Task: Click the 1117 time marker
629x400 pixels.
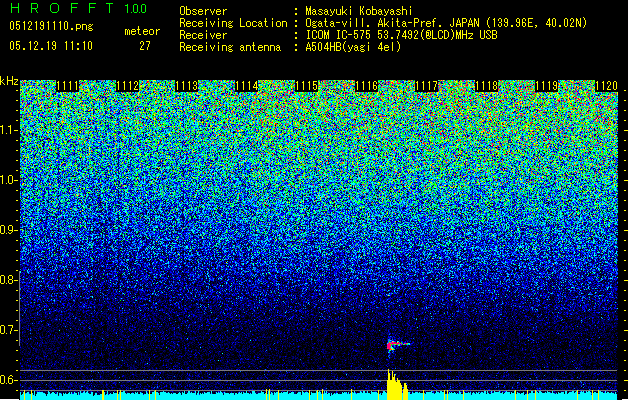Action: click(x=426, y=86)
